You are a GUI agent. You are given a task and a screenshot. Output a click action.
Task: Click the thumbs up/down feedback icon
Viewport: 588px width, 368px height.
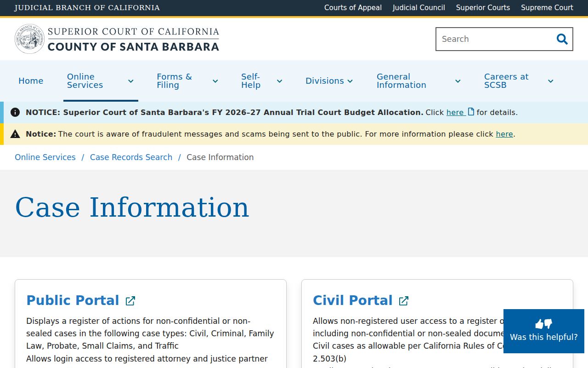(x=543, y=324)
